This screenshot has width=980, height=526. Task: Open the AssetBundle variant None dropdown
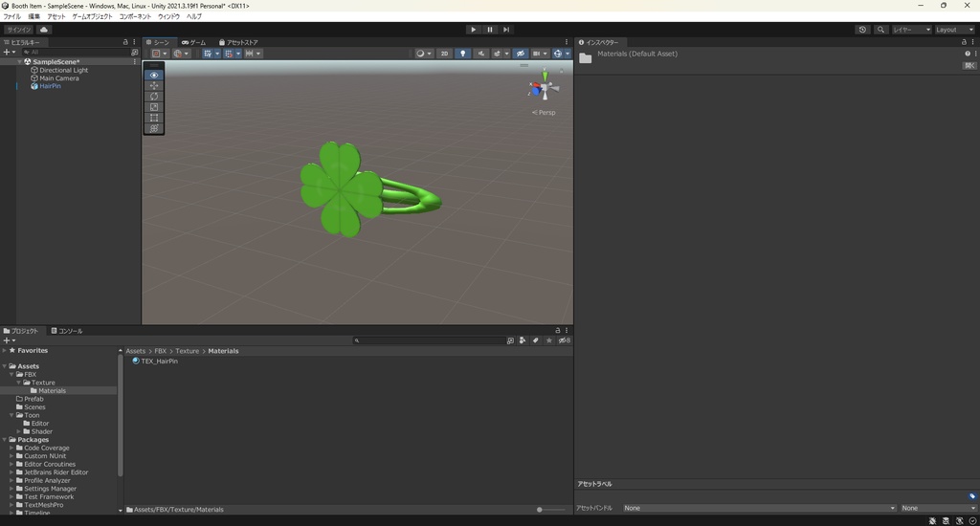pyautogui.click(x=938, y=508)
